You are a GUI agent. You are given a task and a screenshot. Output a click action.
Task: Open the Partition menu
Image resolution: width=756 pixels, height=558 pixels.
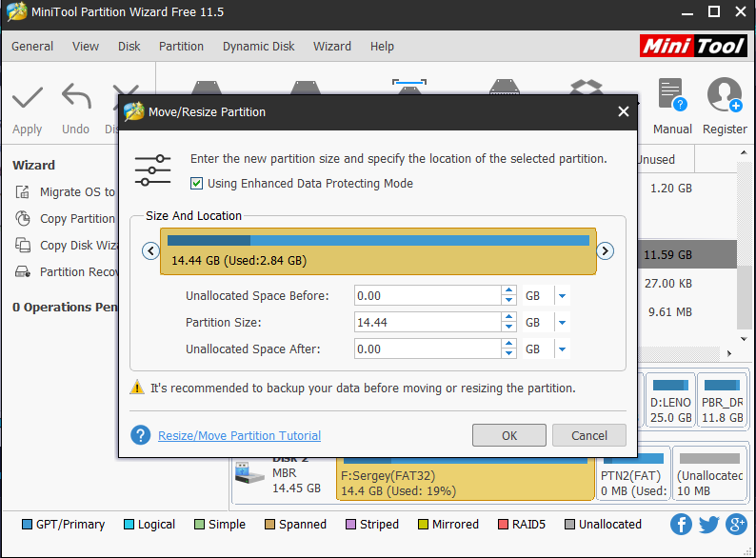click(x=181, y=47)
